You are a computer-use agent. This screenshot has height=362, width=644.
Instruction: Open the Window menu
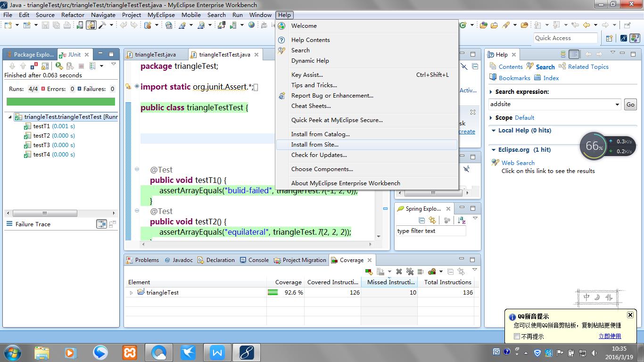260,15
